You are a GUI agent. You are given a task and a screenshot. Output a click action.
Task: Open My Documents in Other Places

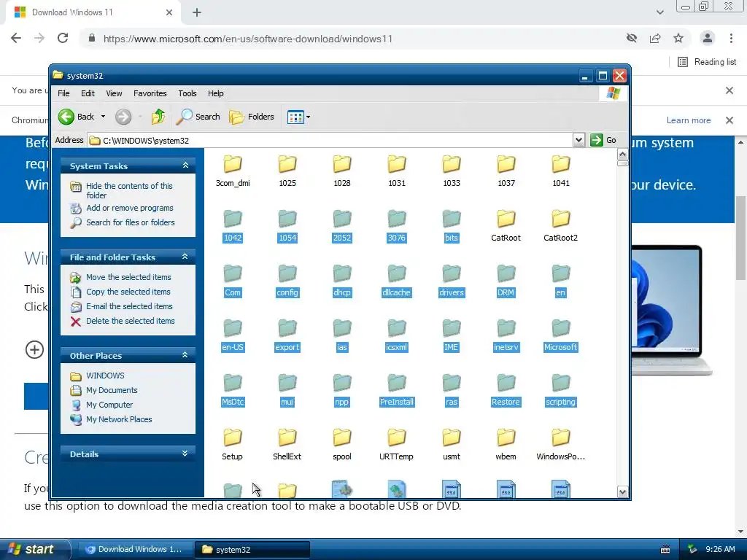tap(112, 391)
